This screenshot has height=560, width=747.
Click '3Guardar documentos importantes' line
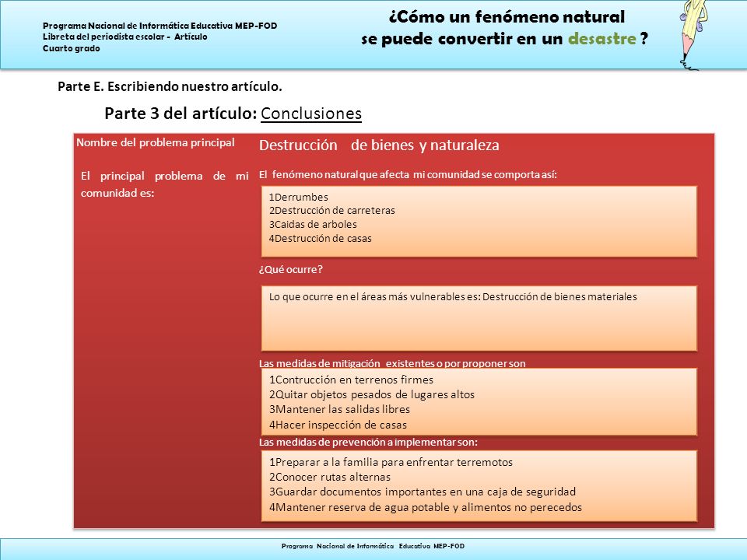click(422, 492)
